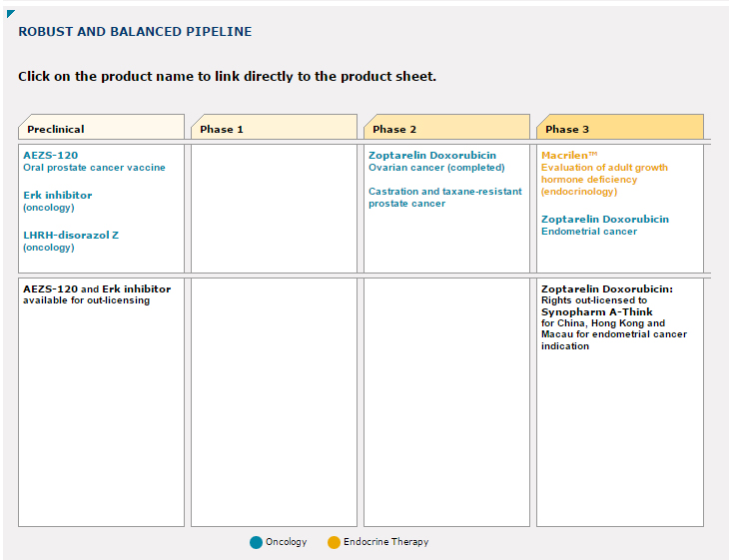Follow the LHRH-disorazol Z product link
The image size is (729, 560).
71,236
